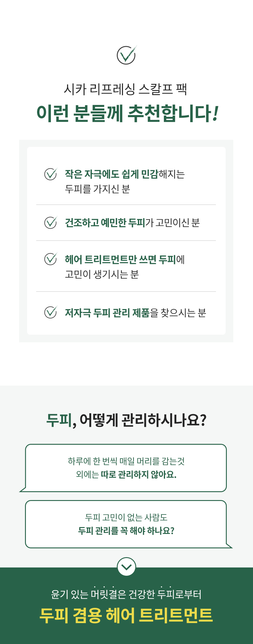Tick the checkmark beside 작은 자극에도 쉽게 민감

51,174
